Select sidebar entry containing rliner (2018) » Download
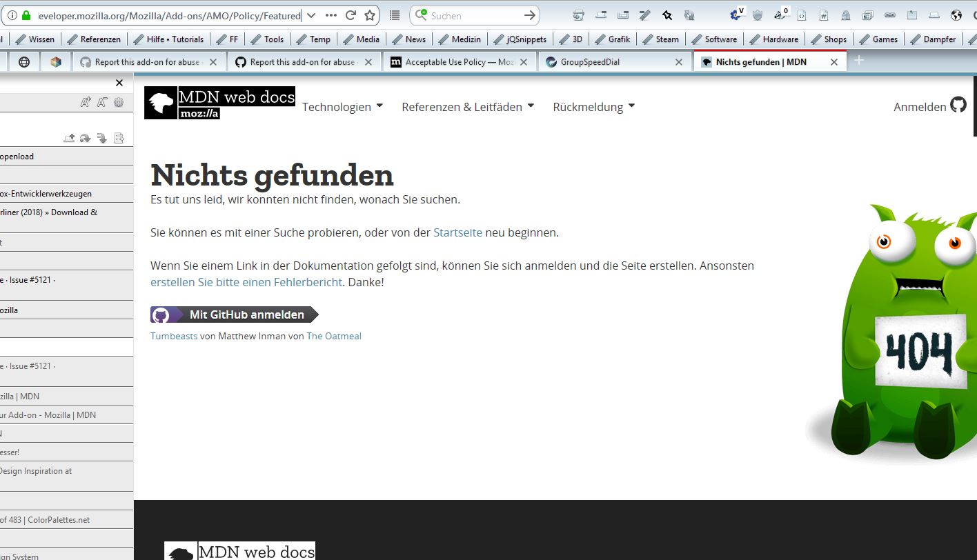The image size is (977, 560). [x=67, y=217]
